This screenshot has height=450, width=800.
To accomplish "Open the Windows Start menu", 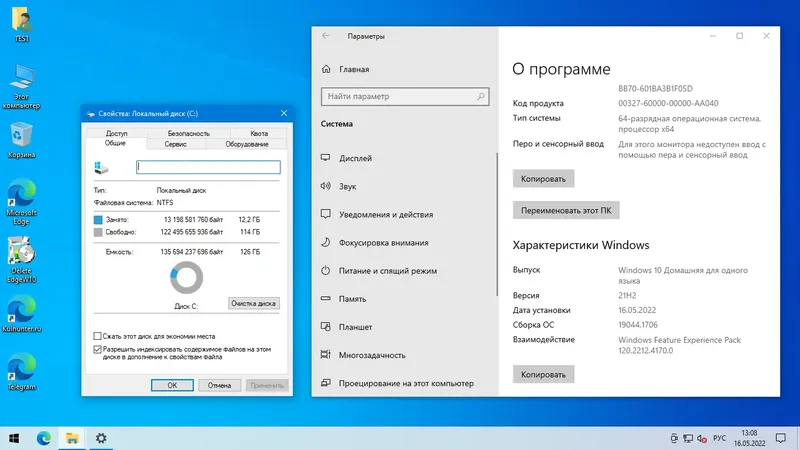I will pos(14,438).
